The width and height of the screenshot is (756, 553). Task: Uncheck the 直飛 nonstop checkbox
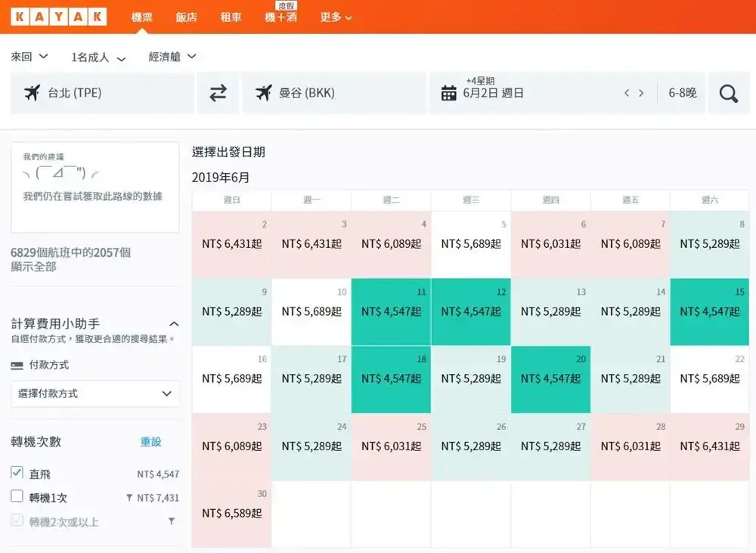coord(17,473)
